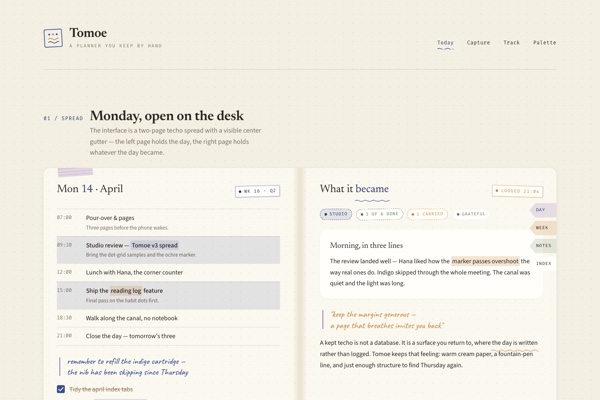This screenshot has height=400, width=600.
Task: Click the 'WK 16 · Q2' badge
Action: (x=258, y=191)
